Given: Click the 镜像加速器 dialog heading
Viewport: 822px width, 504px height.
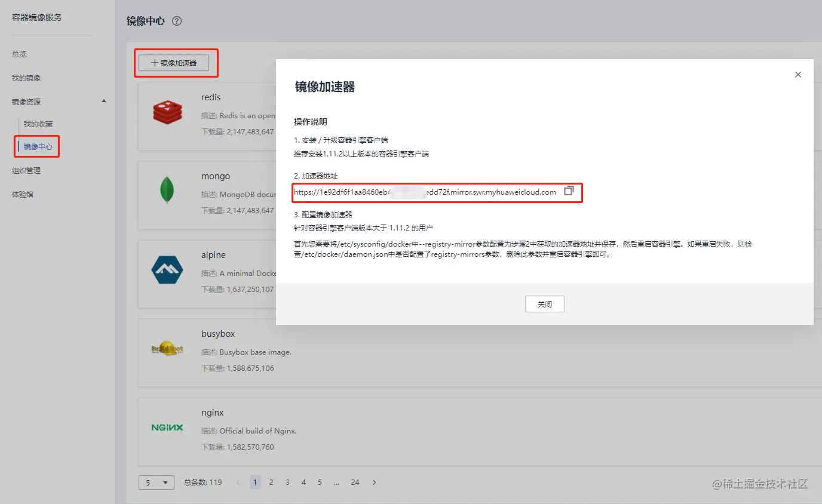Looking at the screenshot, I should tap(325, 87).
